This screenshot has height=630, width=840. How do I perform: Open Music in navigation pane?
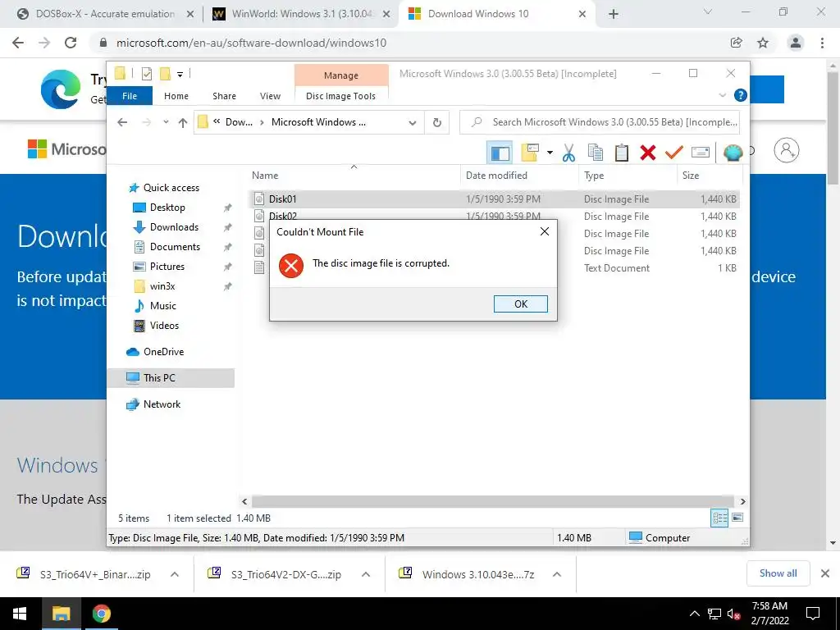(162, 306)
